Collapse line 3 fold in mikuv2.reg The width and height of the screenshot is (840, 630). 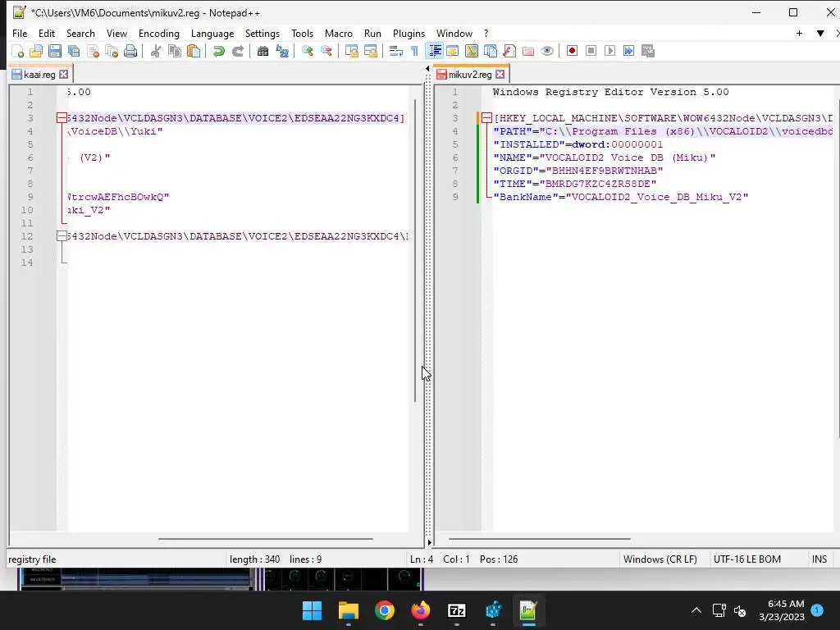point(486,118)
